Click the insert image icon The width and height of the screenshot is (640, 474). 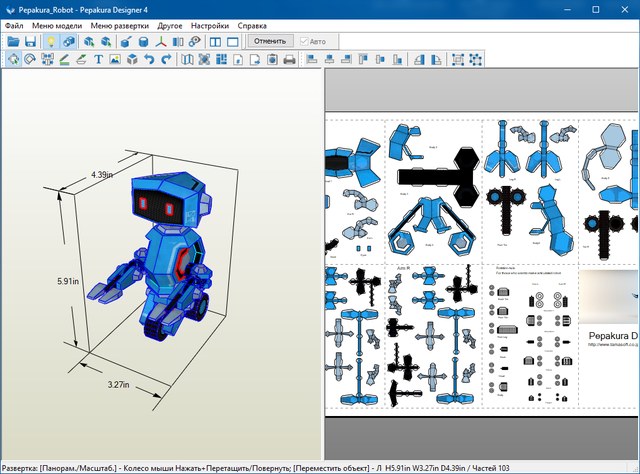pyautogui.click(x=115, y=60)
